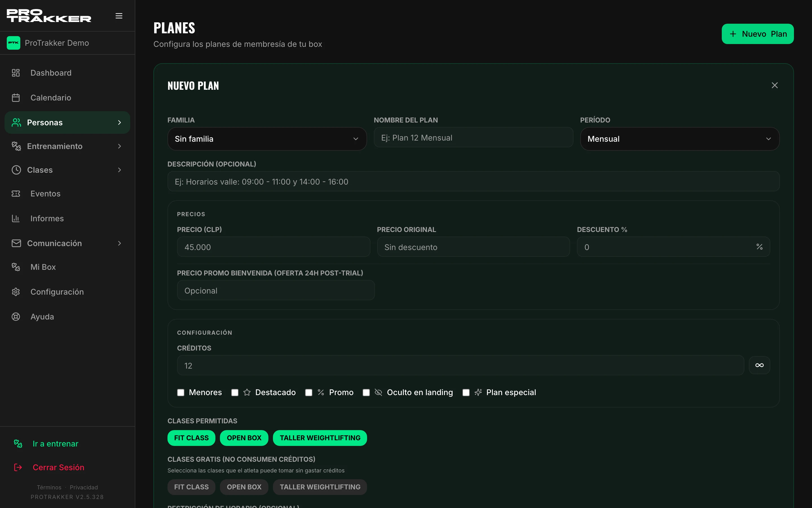Mark FIT CLASS as free class
The width and height of the screenshot is (812, 508).
pyautogui.click(x=191, y=487)
